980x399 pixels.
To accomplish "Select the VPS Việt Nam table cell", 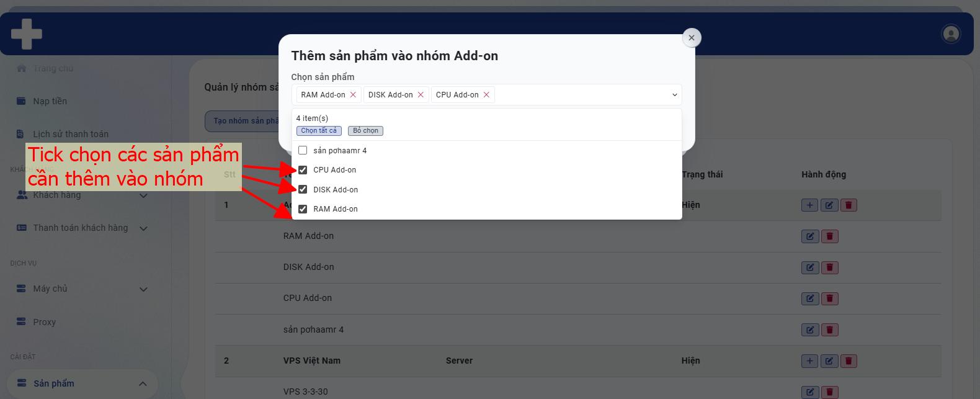I will click(x=312, y=361).
